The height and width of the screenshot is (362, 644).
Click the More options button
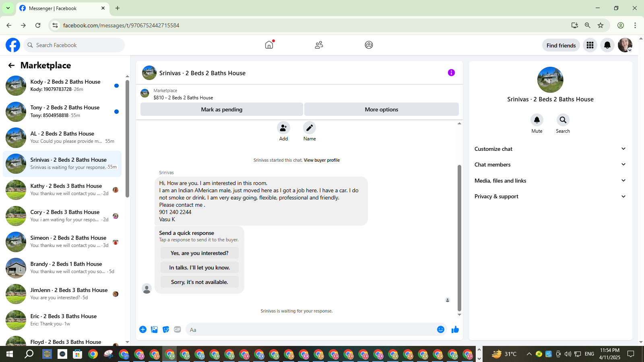382,109
